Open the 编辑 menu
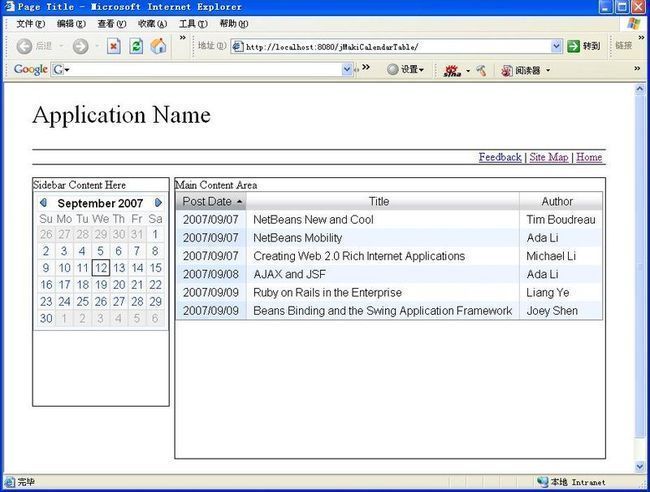This screenshot has width=650, height=492. pos(71,24)
